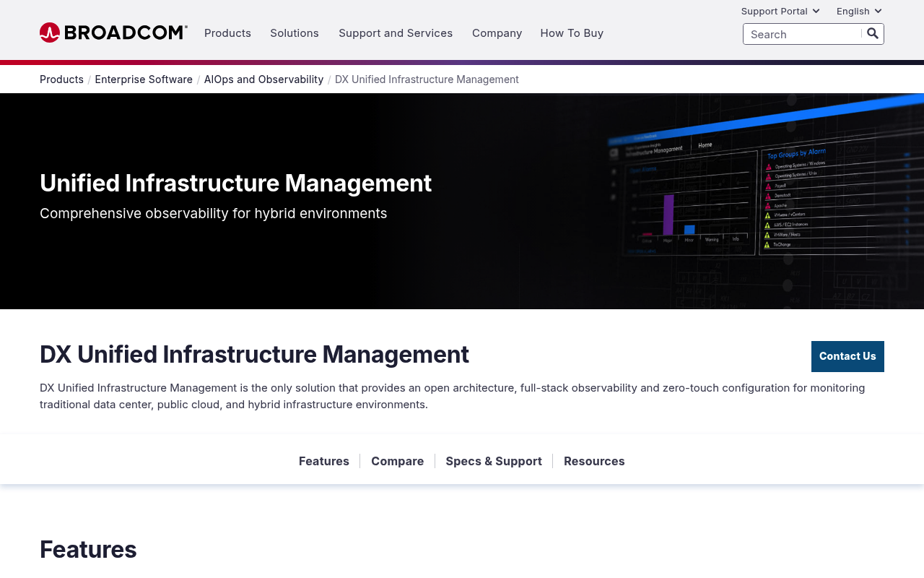Screen dimensions: 924x578
Task: Open the Support Portal dropdown
Action: pos(780,11)
